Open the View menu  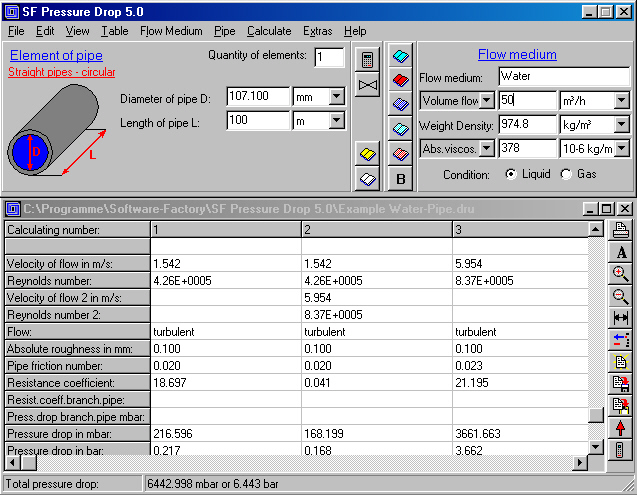(77, 31)
